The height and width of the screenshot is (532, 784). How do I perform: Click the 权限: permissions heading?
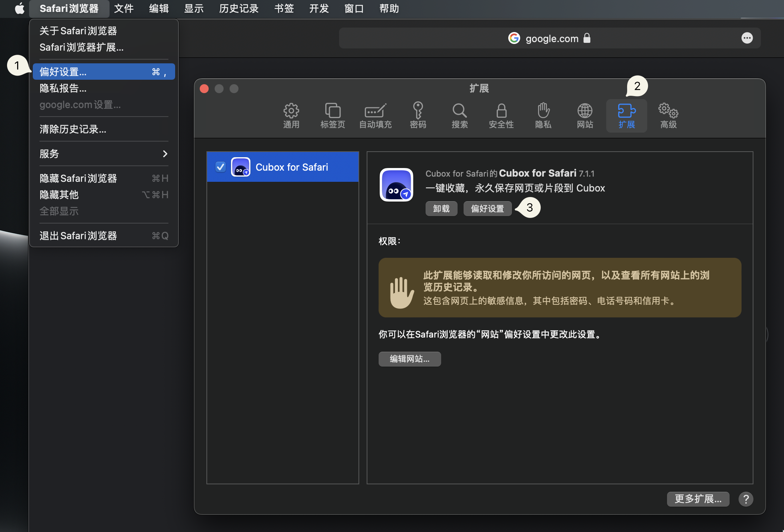(x=389, y=241)
